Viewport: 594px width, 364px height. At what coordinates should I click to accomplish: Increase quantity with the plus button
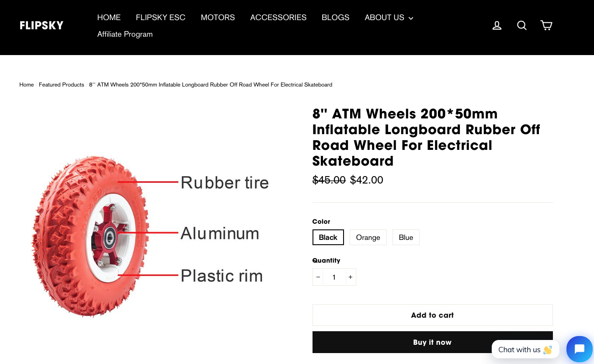(350, 277)
